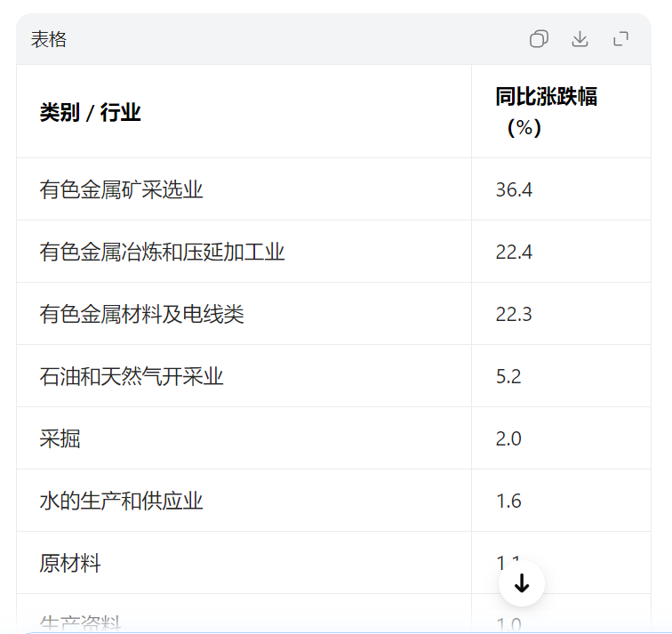Click the '有色金属矿采选业' row label
672x634 pixels.
[121, 189]
